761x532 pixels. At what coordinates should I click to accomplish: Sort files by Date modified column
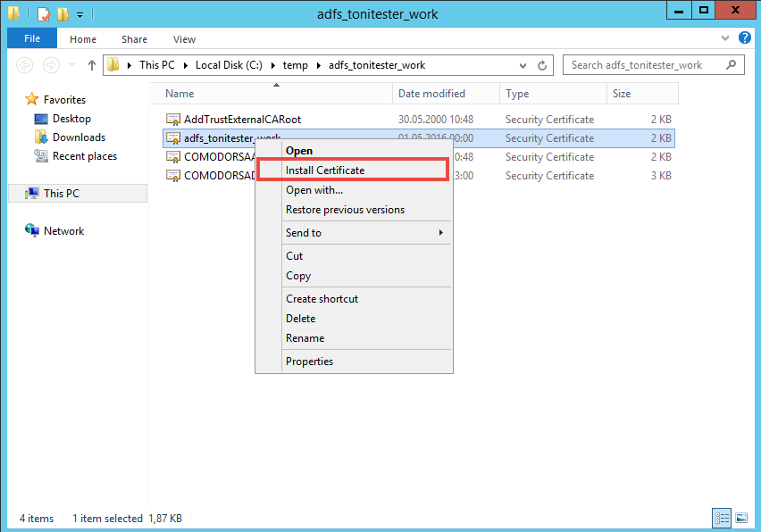431,94
